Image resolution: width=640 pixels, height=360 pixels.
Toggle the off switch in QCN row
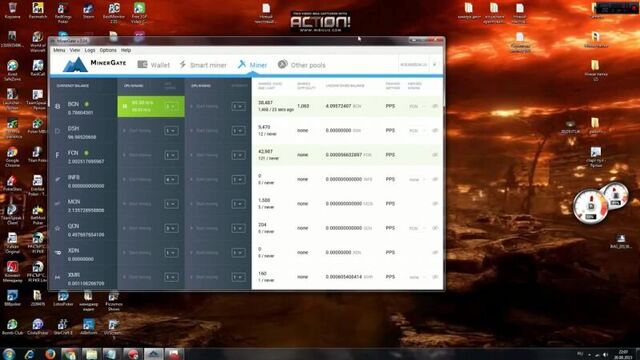tap(435, 228)
